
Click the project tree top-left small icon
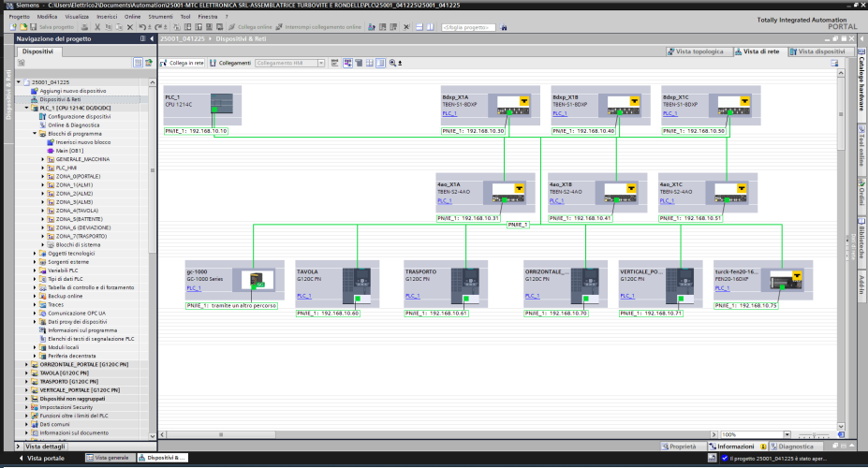click(21, 63)
